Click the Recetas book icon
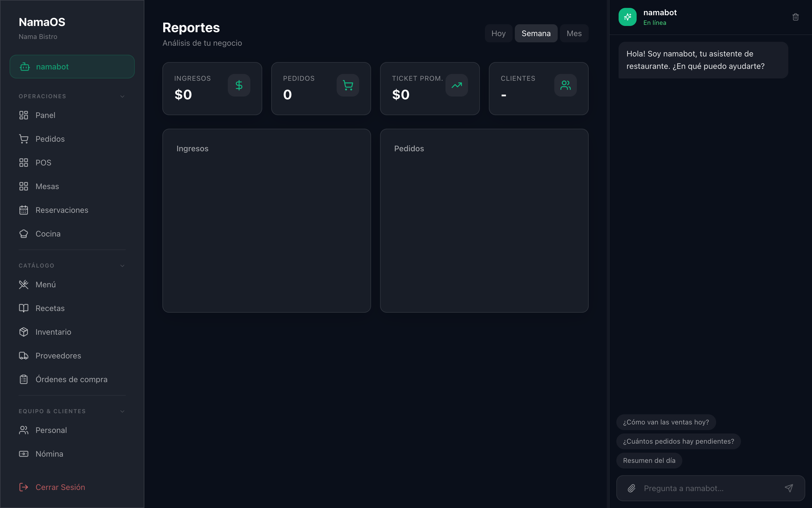The image size is (812, 508). click(x=23, y=308)
